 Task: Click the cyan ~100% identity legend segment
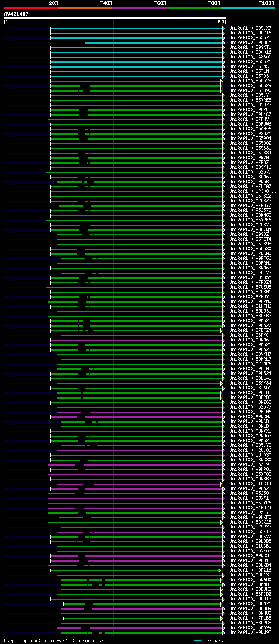pos(248,8)
